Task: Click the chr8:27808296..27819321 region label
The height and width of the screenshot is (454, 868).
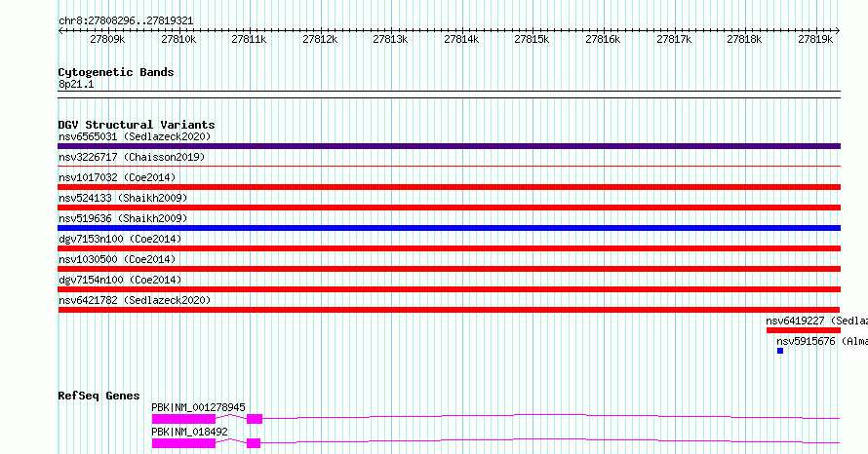Action: coord(126,21)
